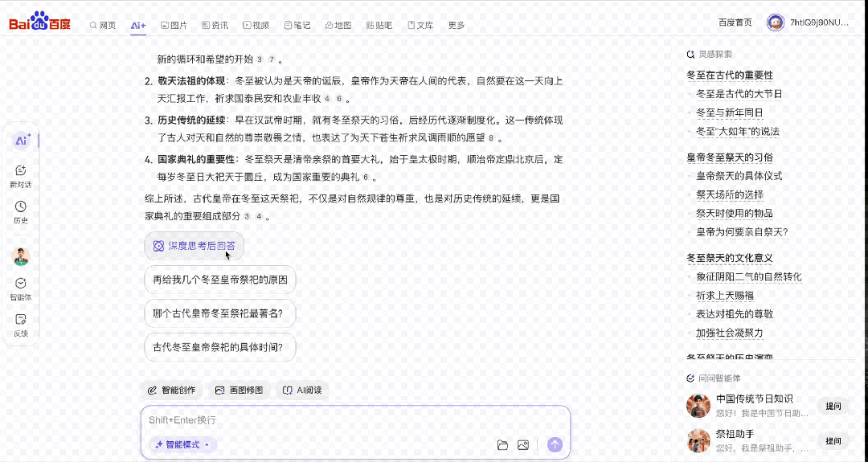Select suggestion 哪个古代皇帝冬至祭祀最著名?

[x=220, y=313]
